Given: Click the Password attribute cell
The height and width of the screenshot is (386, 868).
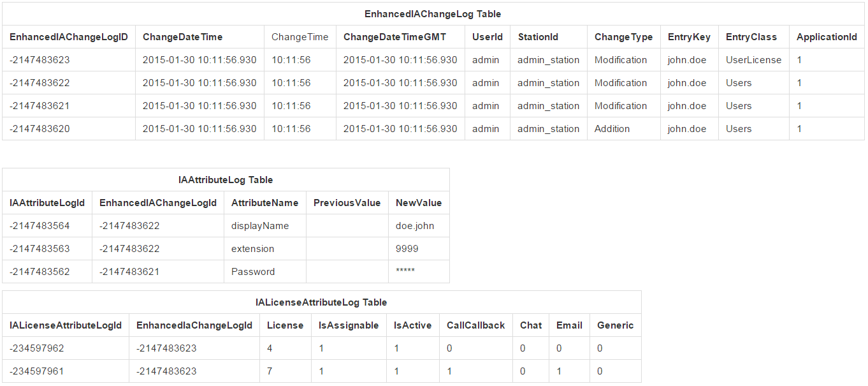Looking at the screenshot, I should (x=253, y=272).
